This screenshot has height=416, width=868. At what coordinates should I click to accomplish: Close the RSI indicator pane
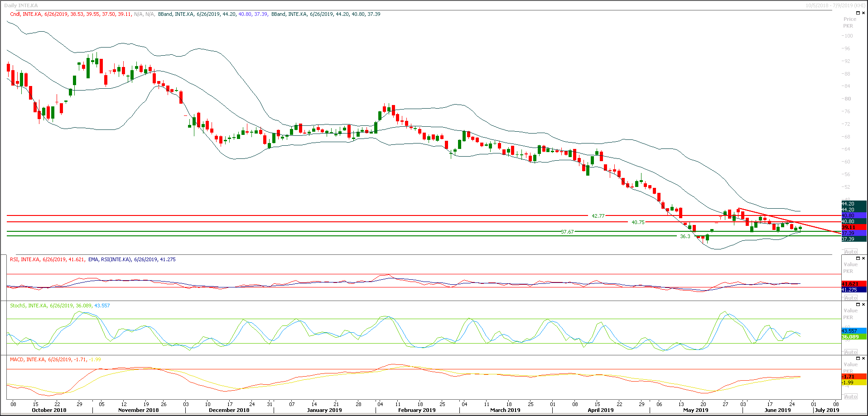pyautogui.click(x=863, y=258)
